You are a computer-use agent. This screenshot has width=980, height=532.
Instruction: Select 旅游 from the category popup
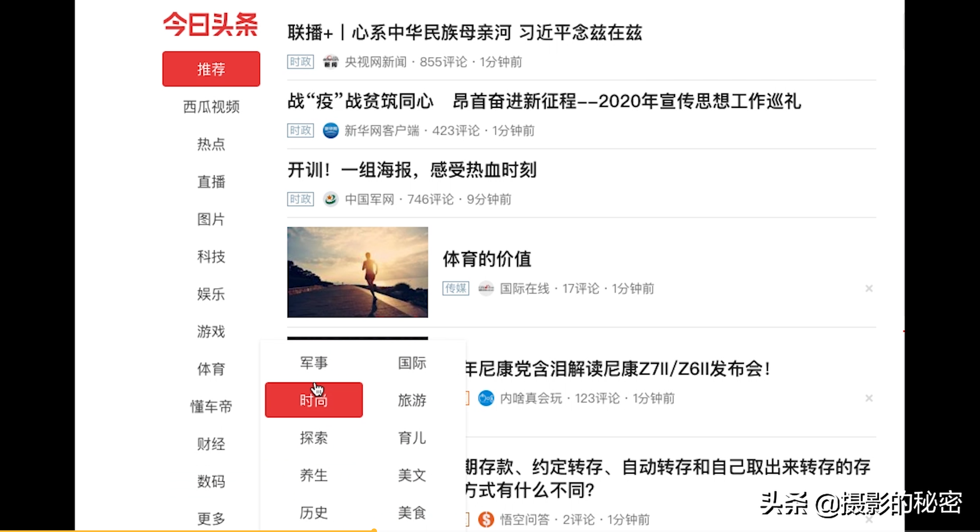(x=411, y=401)
